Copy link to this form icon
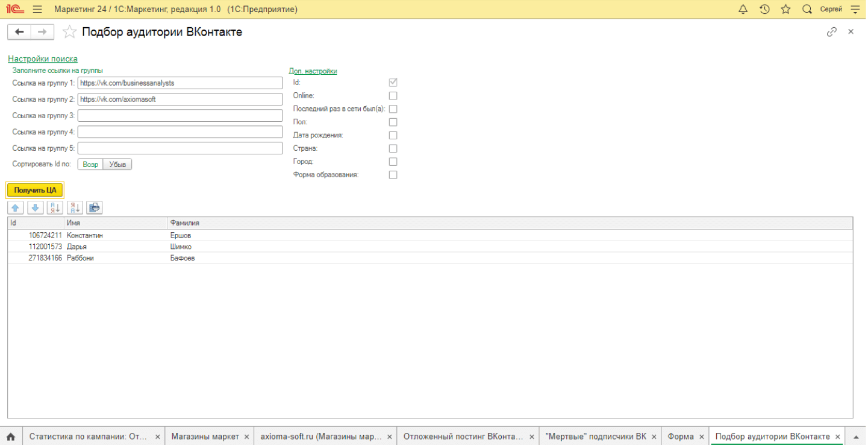This screenshot has width=868, height=445. [832, 32]
